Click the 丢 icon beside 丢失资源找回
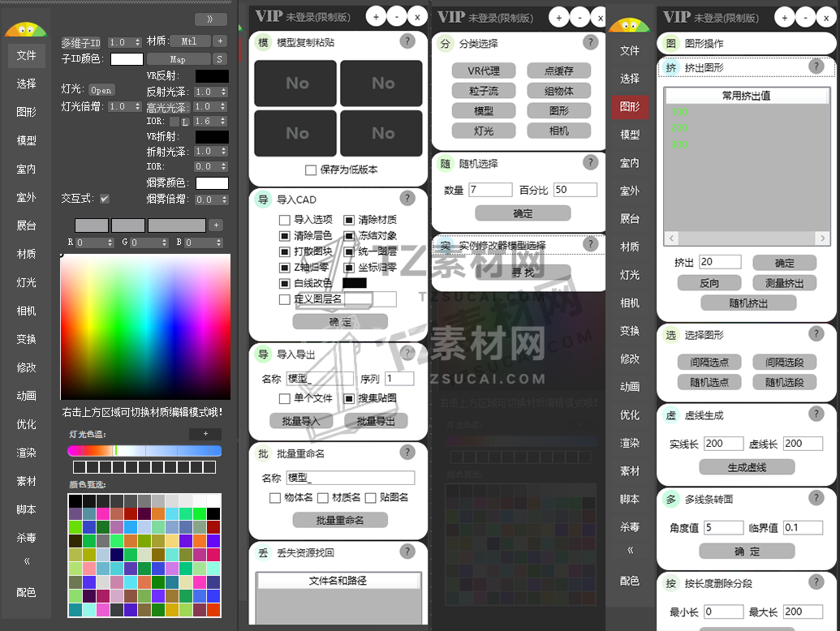This screenshot has width=840, height=631. [263, 553]
